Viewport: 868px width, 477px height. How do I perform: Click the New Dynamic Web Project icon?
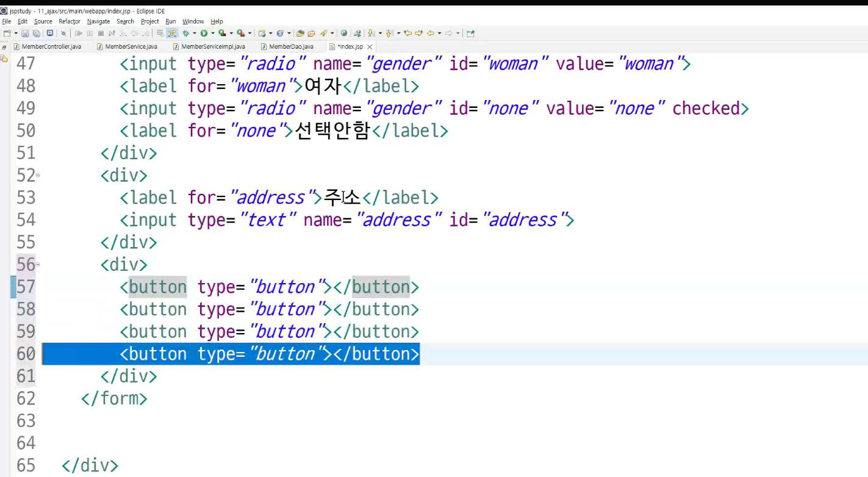[262, 33]
